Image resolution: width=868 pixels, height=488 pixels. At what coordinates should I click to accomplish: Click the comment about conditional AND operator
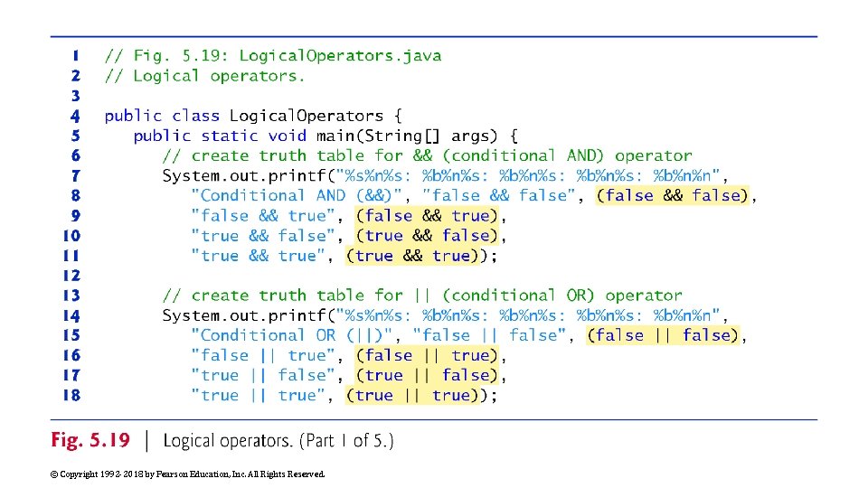pyautogui.click(x=428, y=156)
